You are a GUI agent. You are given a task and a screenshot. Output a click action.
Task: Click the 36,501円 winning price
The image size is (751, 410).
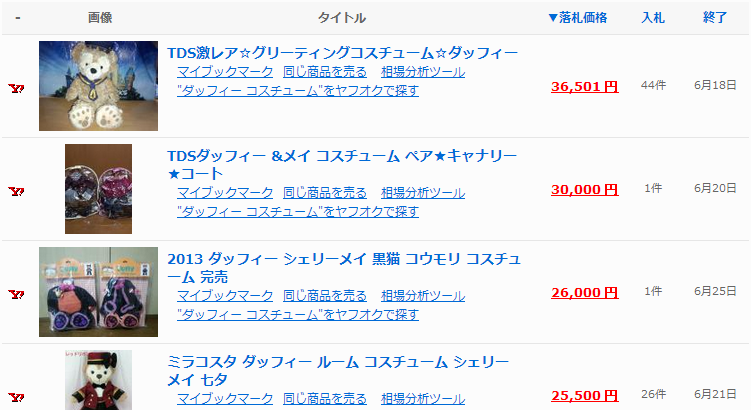584,86
